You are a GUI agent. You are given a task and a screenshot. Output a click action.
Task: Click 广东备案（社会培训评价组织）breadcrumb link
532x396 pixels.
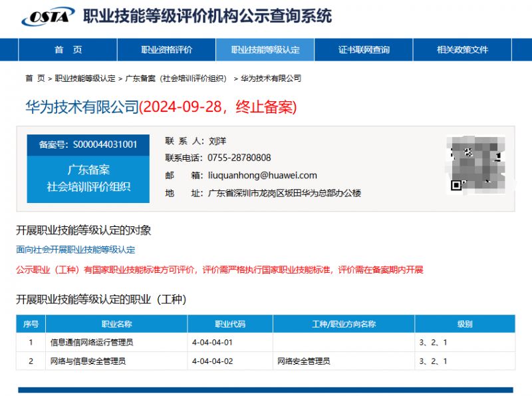[x=176, y=79]
